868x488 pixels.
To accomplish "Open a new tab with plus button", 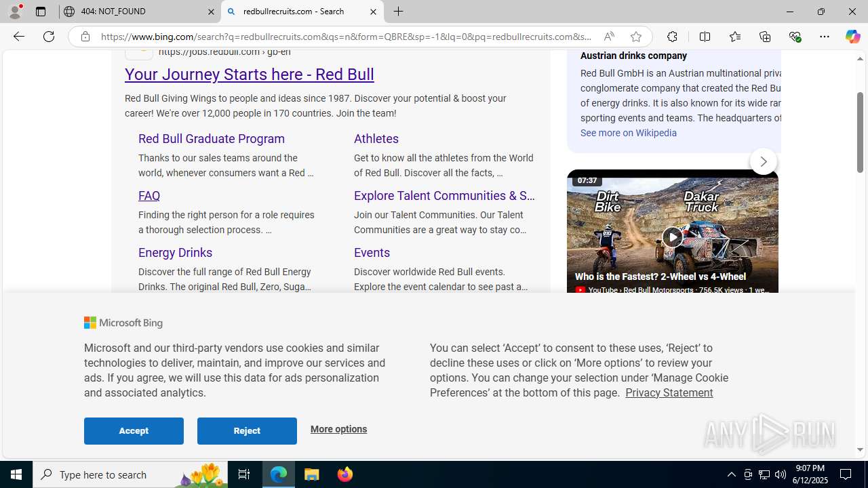I will (x=399, y=12).
